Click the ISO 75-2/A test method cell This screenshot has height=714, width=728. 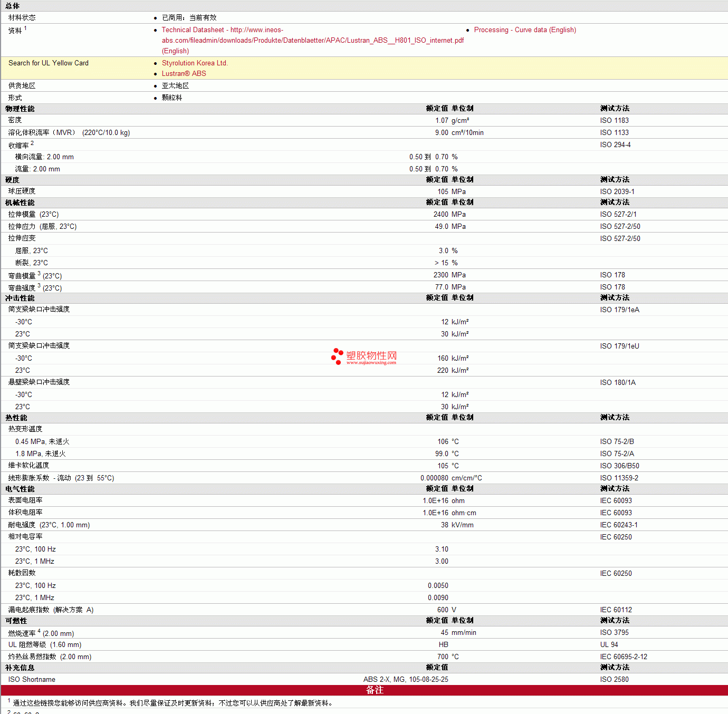(617, 454)
